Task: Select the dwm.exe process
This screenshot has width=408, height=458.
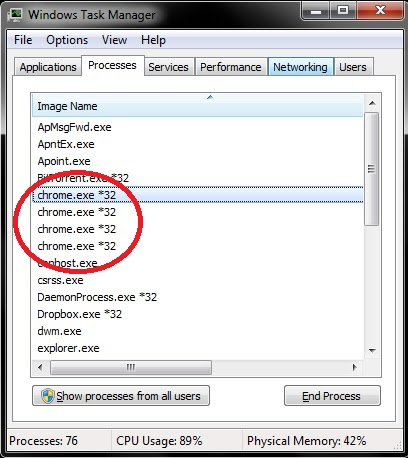Action: 198,331
